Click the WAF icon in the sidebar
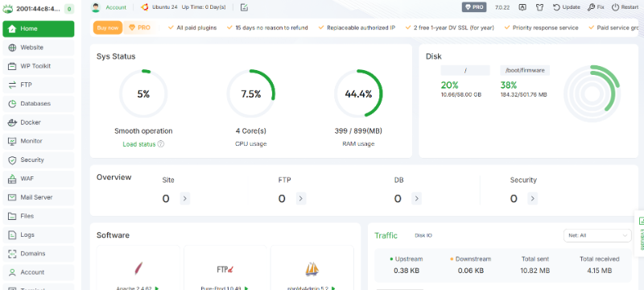This screenshot has height=290, width=644. point(12,179)
